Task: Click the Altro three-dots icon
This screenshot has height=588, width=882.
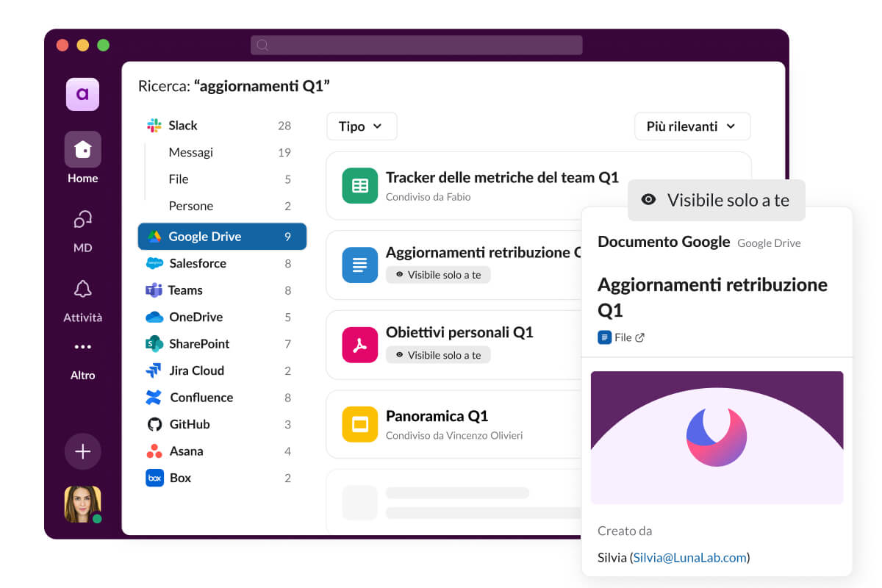Action: click(82, 347)
